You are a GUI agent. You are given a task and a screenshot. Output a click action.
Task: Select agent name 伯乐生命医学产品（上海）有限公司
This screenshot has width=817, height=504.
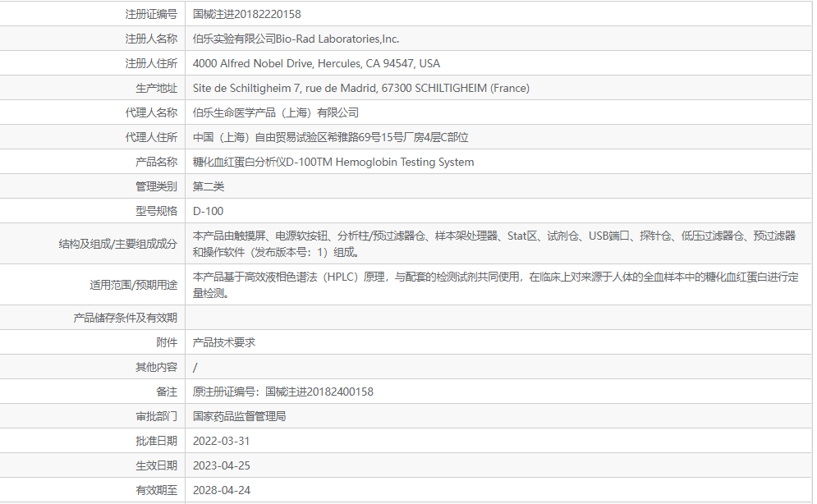pyautogui.click(x=276, y=112)
